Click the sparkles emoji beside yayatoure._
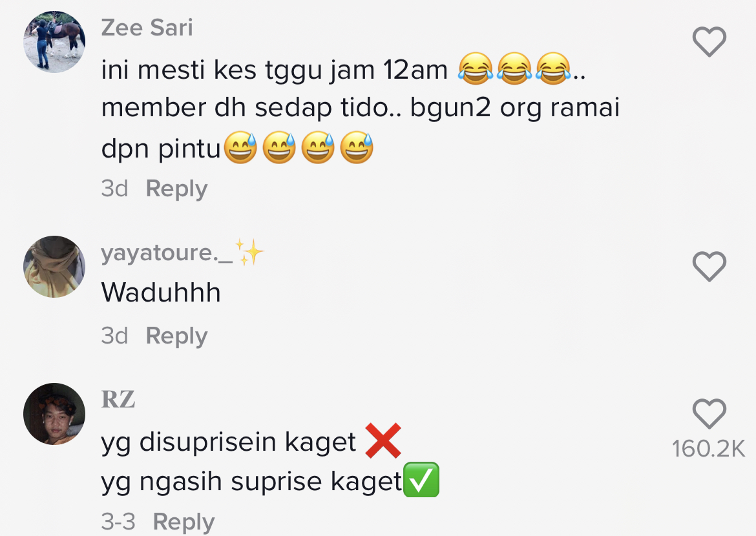This screenshot has width=756, height=536. click(x=250, y=252)
